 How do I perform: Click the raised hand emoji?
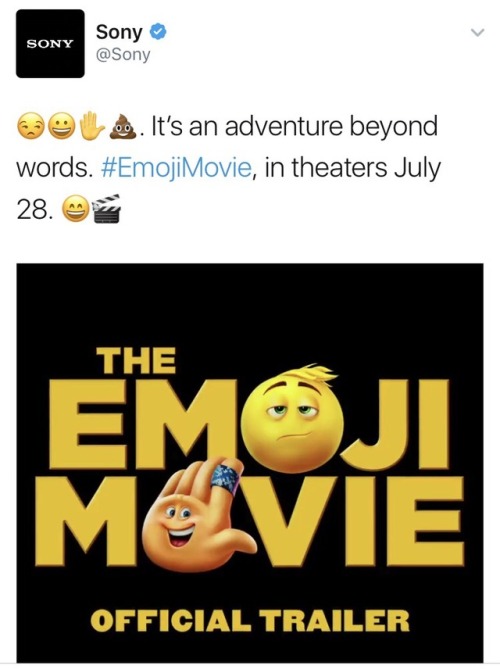(91, 126)
